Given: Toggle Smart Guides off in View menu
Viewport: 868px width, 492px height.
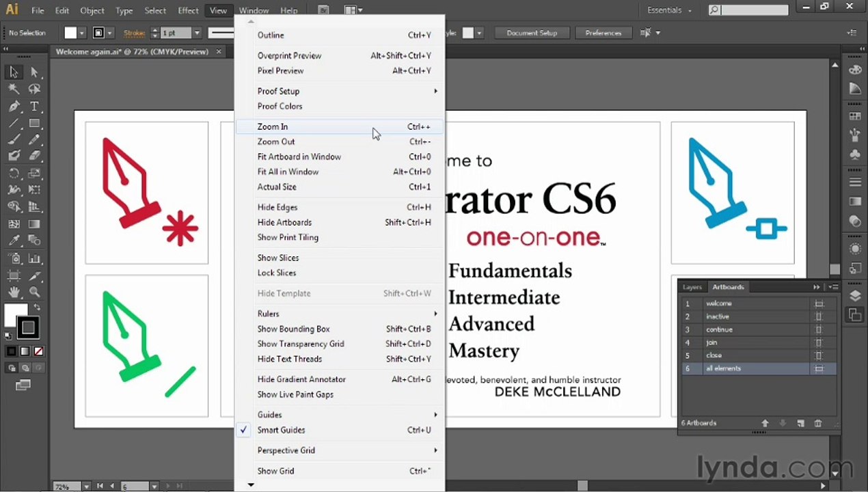Looking at the screenshot, I should pyautogui.click(x=340, y=430).
